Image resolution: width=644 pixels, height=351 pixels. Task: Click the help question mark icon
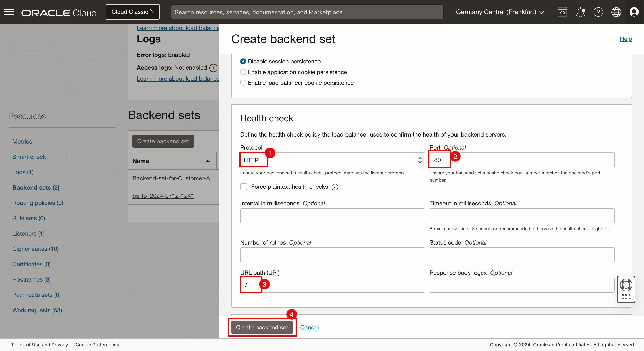598,12
